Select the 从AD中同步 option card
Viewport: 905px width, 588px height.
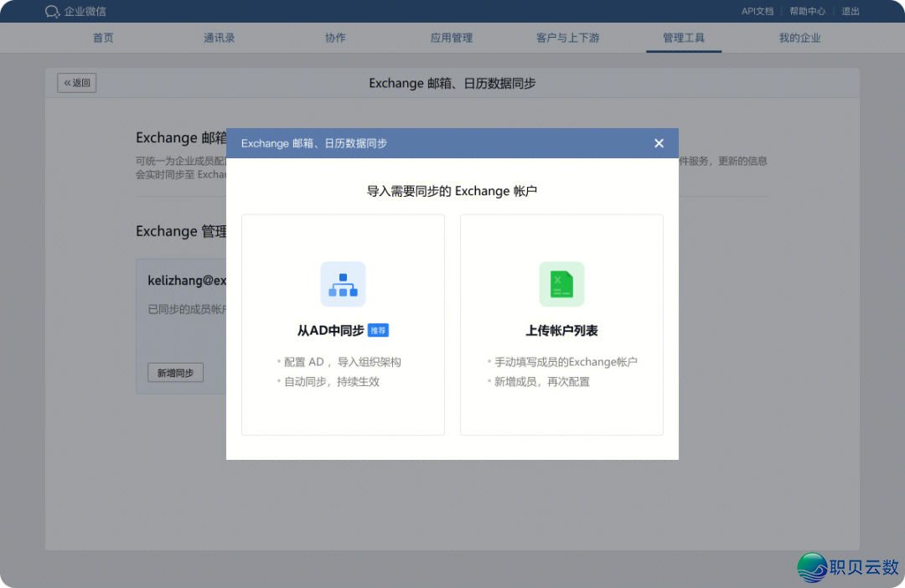click(x=343, y=325)
